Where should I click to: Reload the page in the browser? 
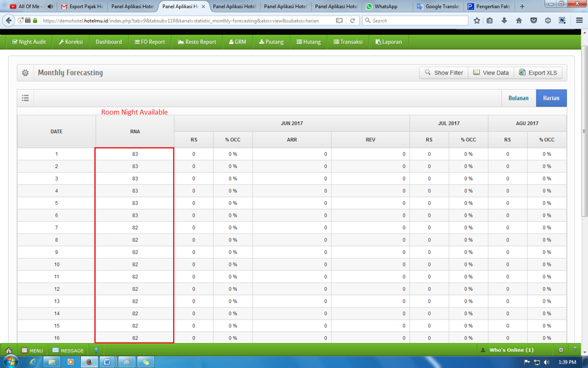352,21
